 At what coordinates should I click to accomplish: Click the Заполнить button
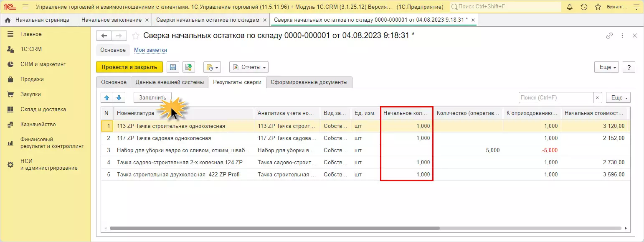point(153,97)
